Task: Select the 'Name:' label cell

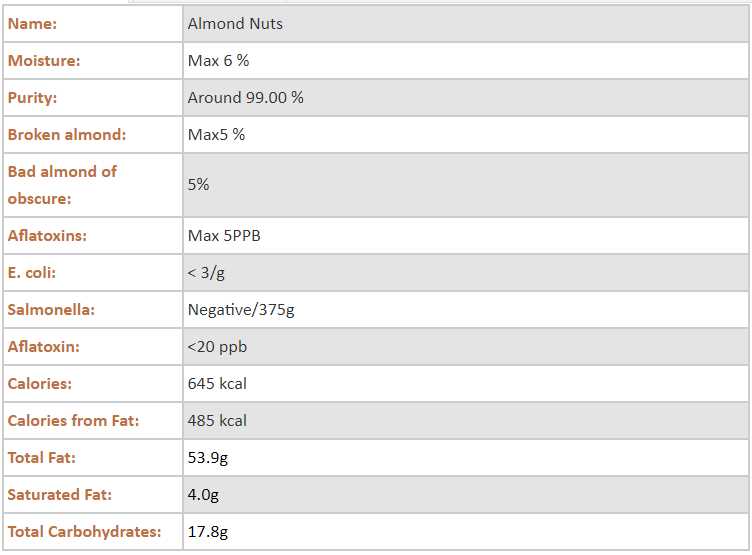Action: point(33,24)
